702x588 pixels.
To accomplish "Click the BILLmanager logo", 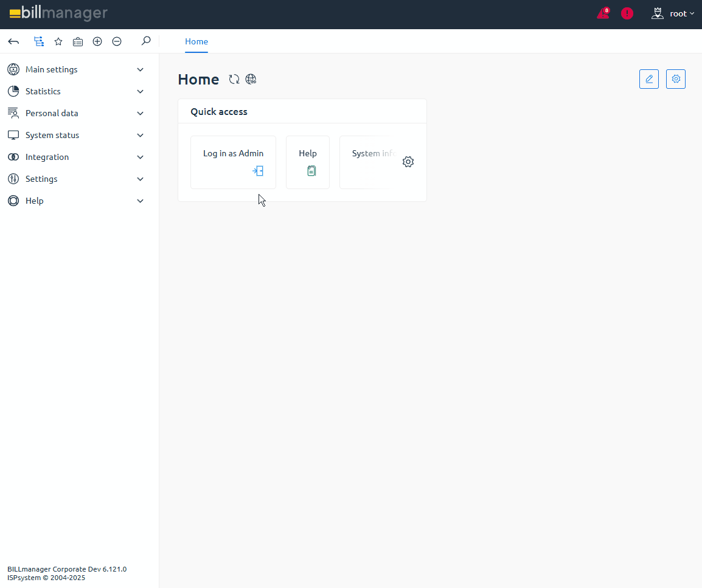I will tap(58, 13).
